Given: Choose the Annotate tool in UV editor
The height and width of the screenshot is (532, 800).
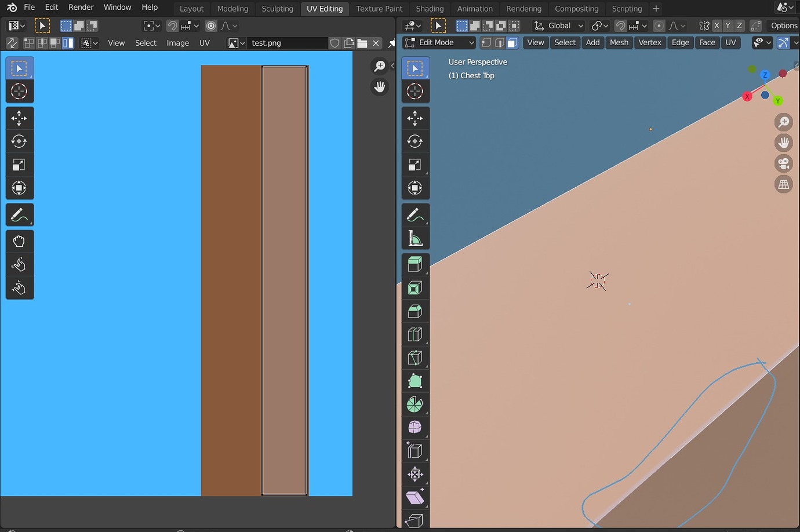Looking at the screenshot, I should tap(19, 215).
